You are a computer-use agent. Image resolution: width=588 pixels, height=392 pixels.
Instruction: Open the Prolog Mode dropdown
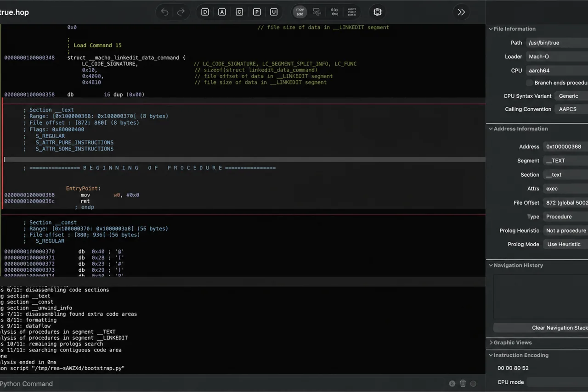coord(565,244)
